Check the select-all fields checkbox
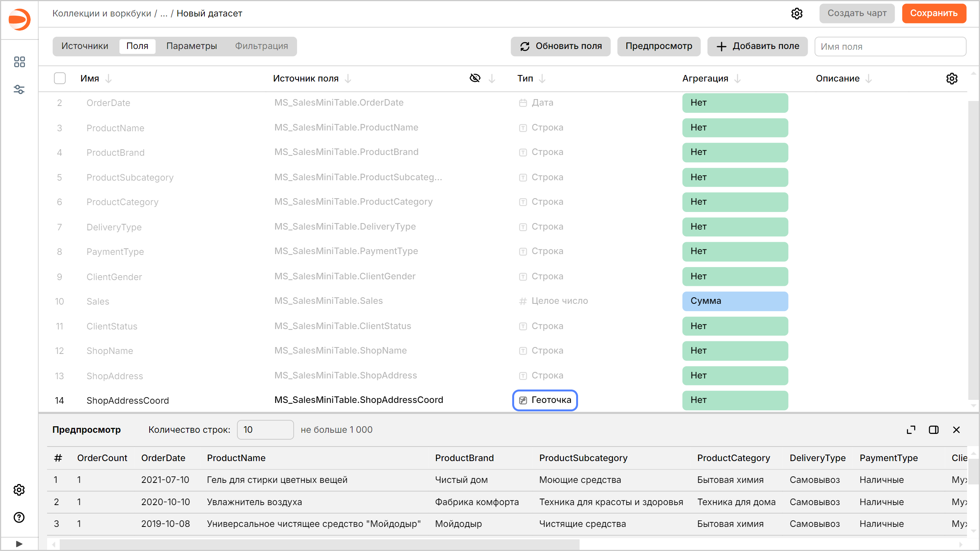Image resolution: width=980 pixels, height=551 pixels. point(60,78)
